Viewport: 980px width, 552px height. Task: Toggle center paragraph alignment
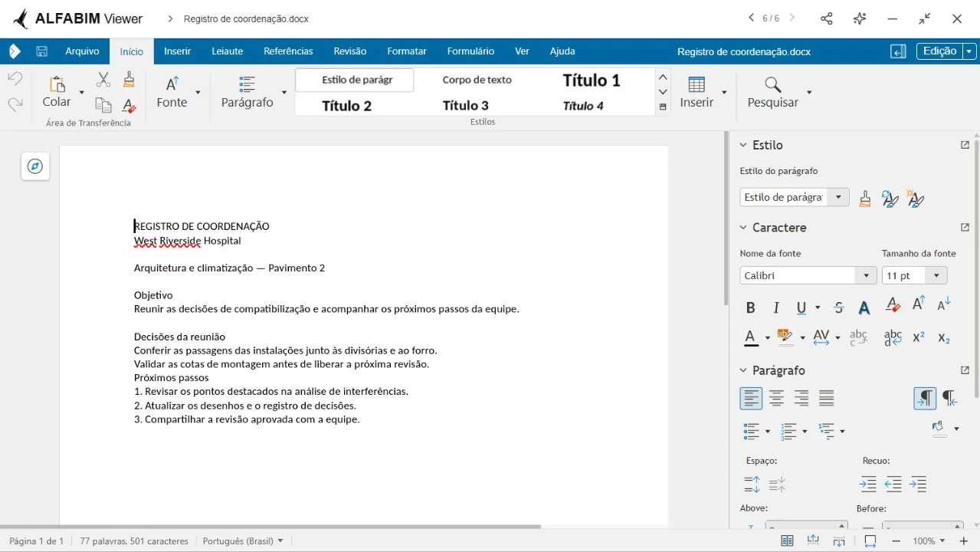tap(776, 398)
